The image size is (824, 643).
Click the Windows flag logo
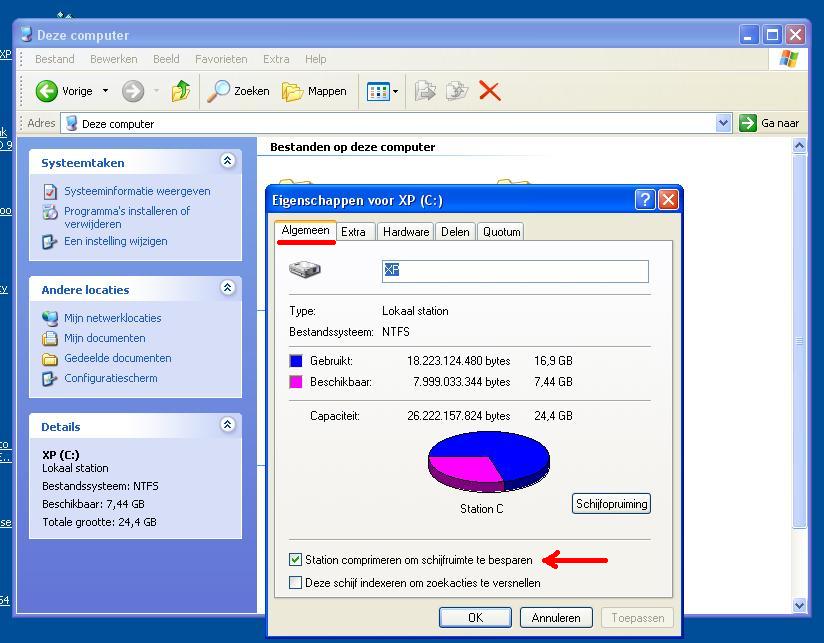point(788,59)
